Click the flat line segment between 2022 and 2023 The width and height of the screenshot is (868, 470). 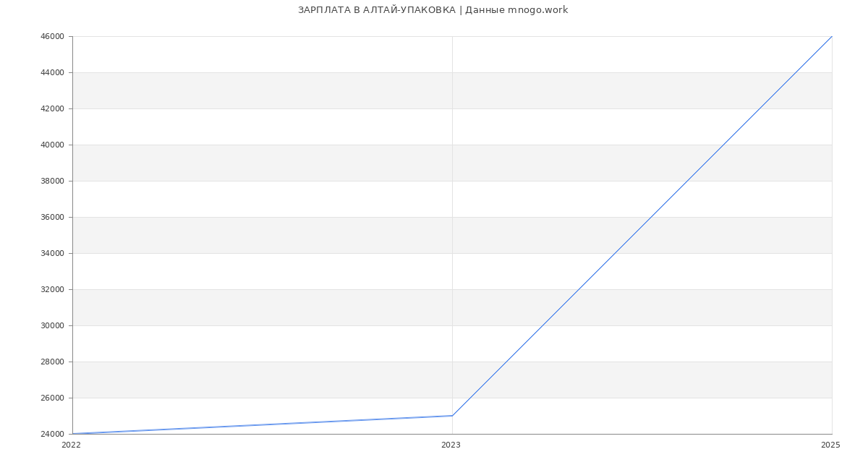(x=263, y=425)
